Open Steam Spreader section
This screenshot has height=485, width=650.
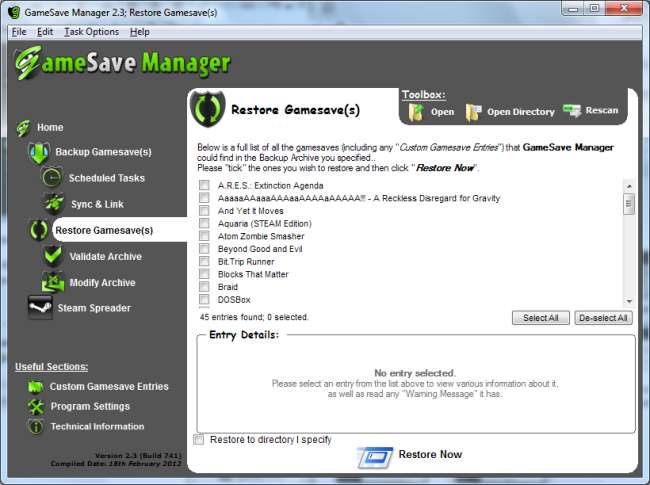[94, 308]
